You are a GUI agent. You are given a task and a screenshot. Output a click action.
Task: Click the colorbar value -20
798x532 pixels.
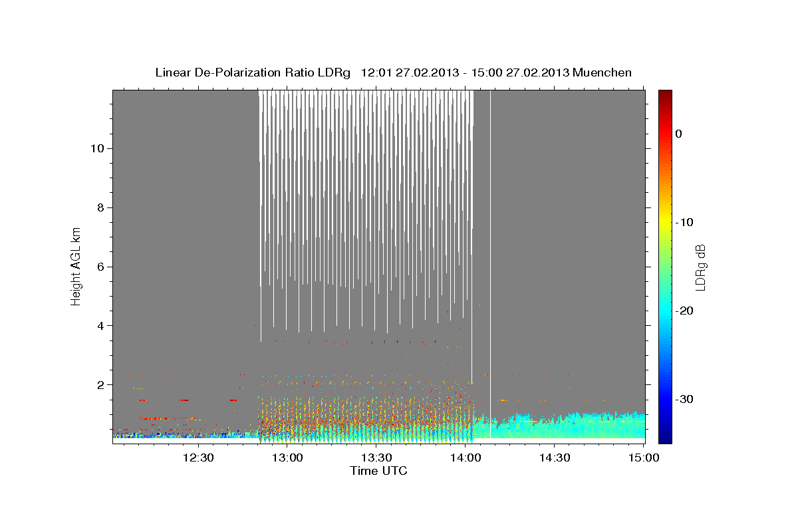tap(685, 311)
